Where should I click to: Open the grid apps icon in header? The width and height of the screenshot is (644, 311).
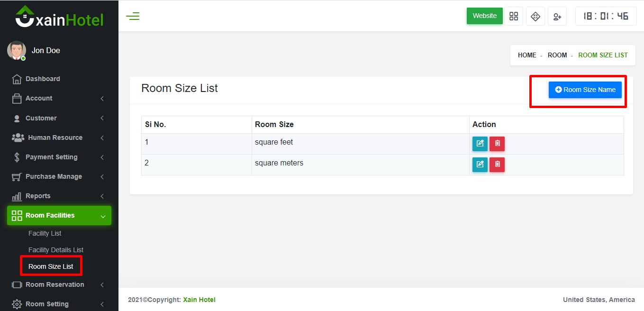514,16
